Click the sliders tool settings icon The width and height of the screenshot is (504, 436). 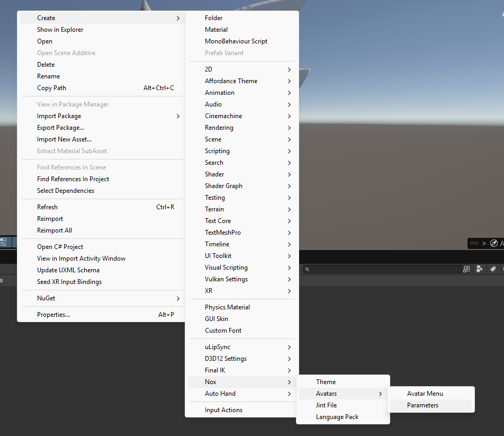[4, 242]
